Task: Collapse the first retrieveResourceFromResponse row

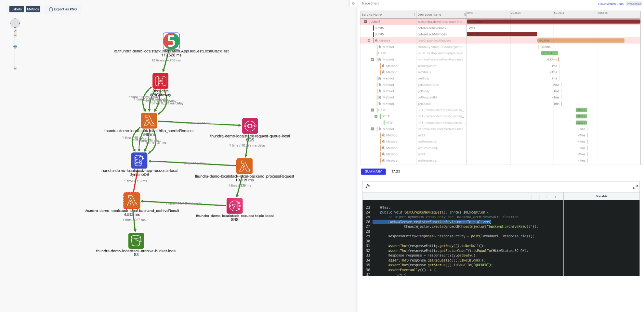Action: [372, 60]
